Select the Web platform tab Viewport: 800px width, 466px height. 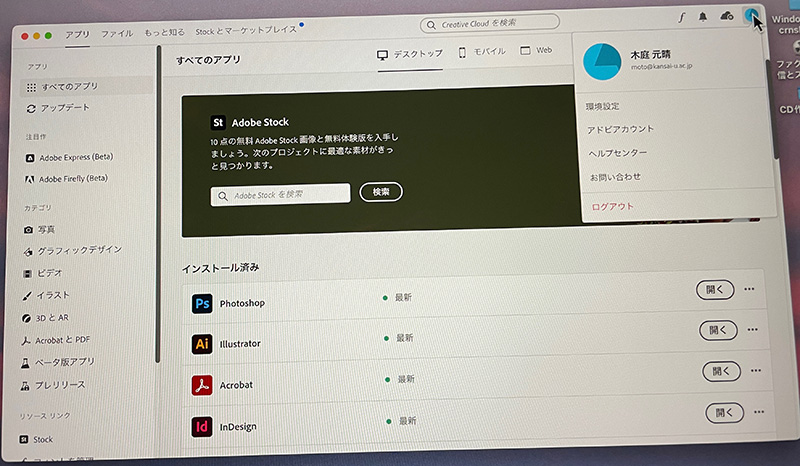point(536,50)
